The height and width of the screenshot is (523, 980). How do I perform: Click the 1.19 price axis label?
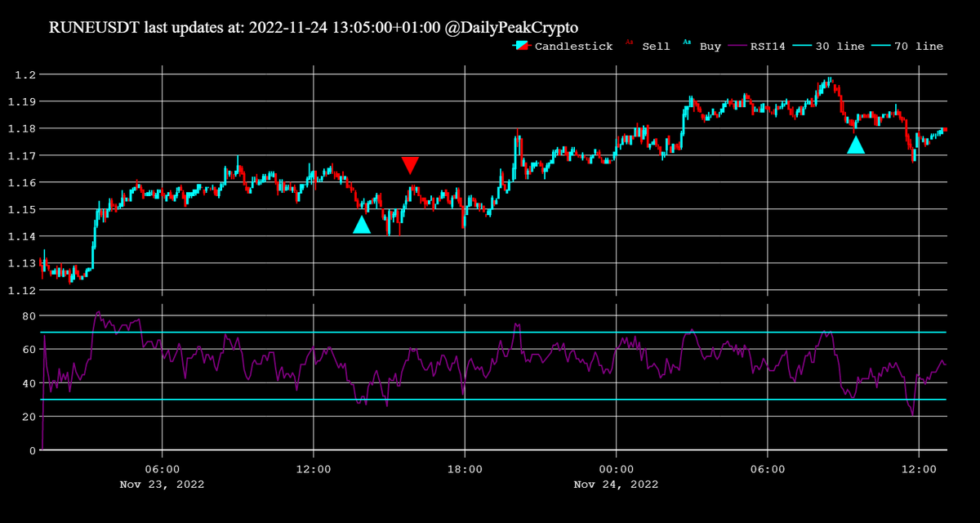coord(21,101)
